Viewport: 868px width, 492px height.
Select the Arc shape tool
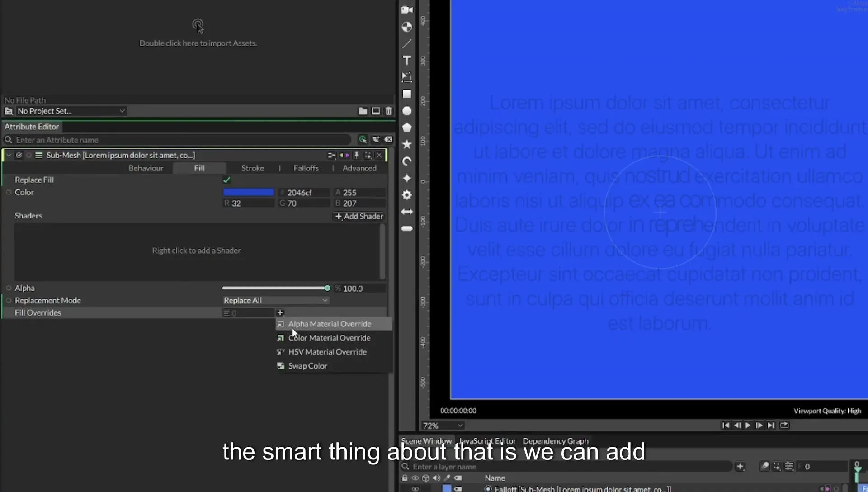(x=407, y=161)
